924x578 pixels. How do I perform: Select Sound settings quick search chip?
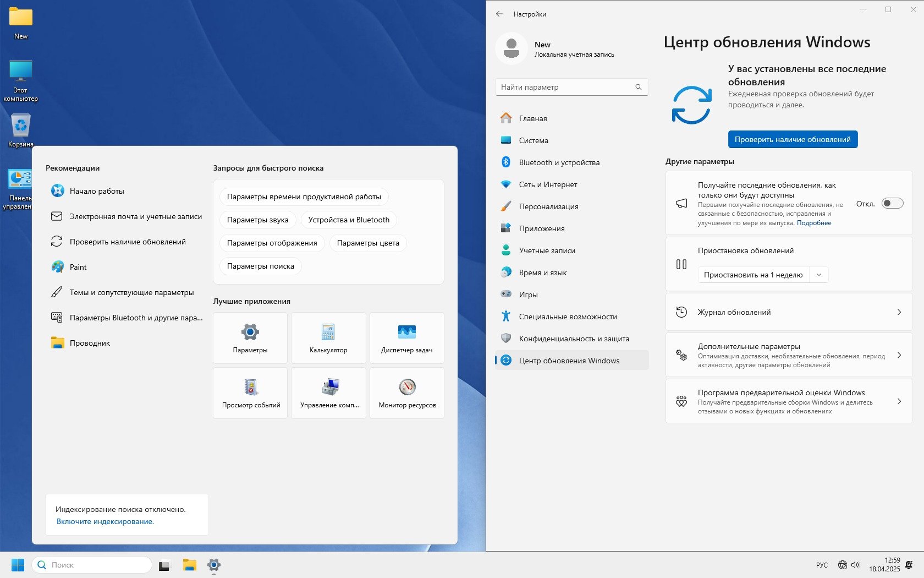point(257,220)
